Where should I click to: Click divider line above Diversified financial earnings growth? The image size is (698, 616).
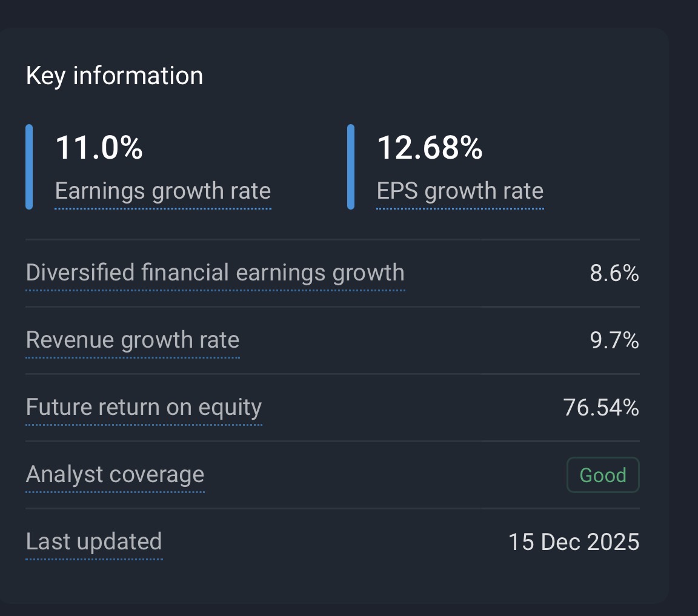(x=332, y=240)
